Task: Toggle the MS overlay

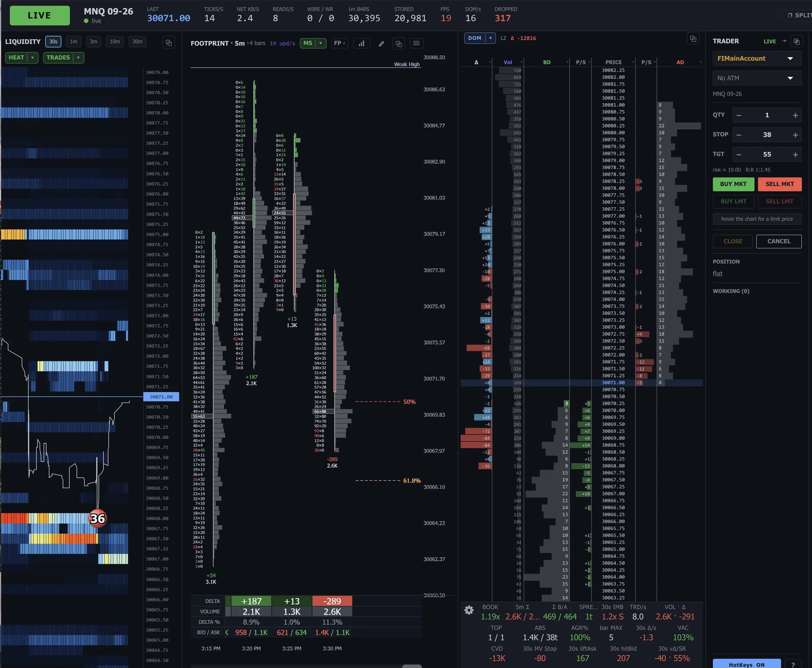Action: click(x=308, y=43)
